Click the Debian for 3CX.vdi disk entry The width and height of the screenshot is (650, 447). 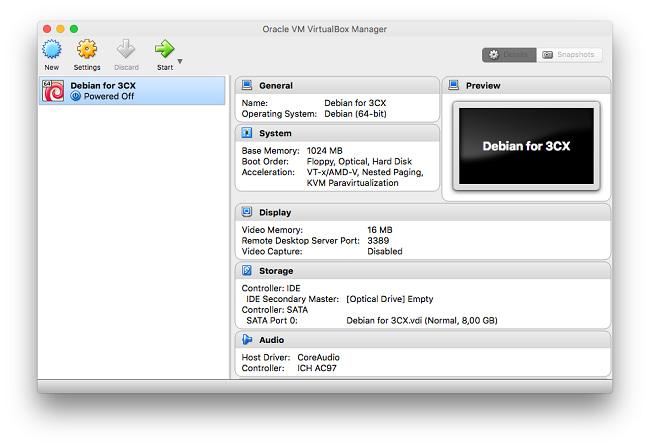(x=422, y=321)
